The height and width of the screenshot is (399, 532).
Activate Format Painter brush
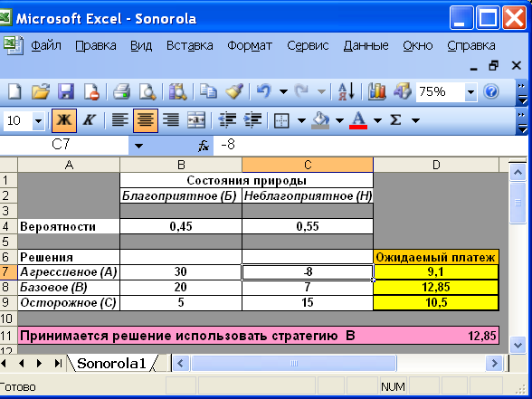pyautogui.click(x=234, y=91)
